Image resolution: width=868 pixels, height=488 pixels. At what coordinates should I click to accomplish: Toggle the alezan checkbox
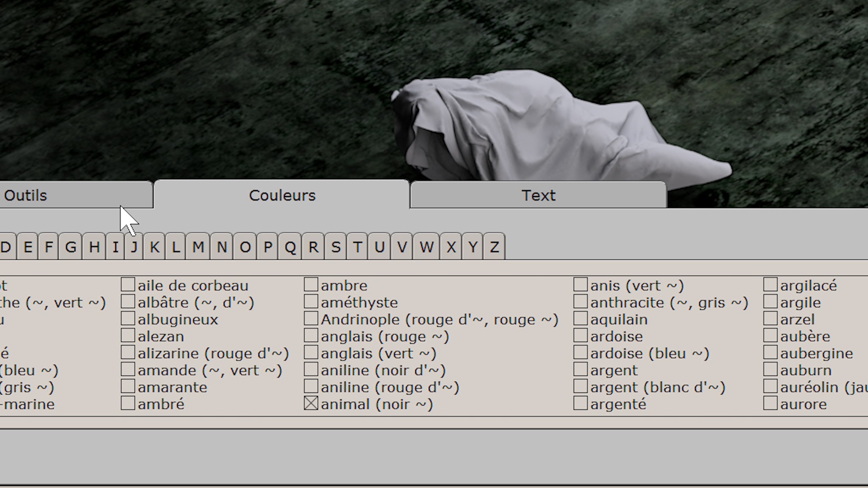pos(128,336)
